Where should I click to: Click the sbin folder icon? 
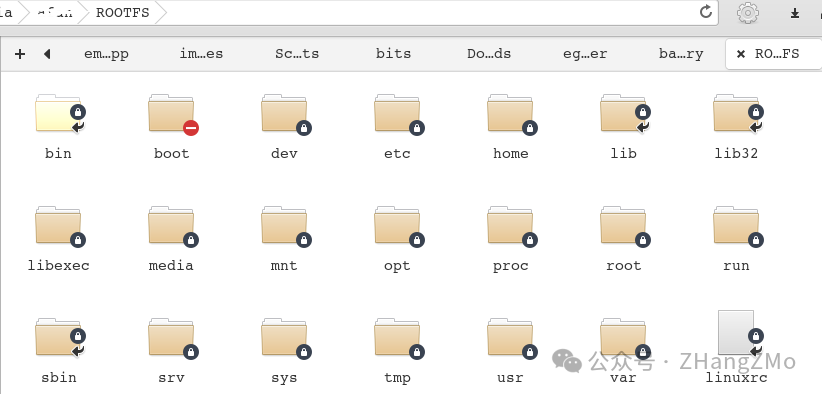tap(58, 337)
